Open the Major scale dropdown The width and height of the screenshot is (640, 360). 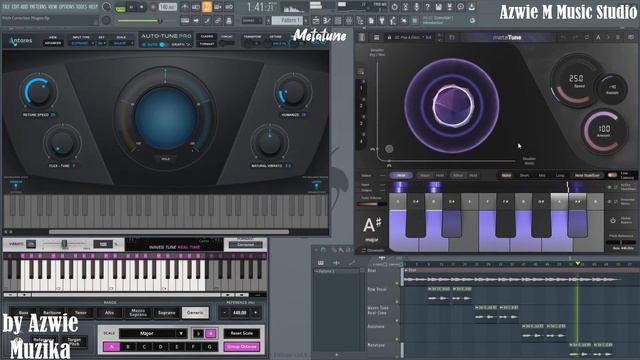[x=153, y=333]
